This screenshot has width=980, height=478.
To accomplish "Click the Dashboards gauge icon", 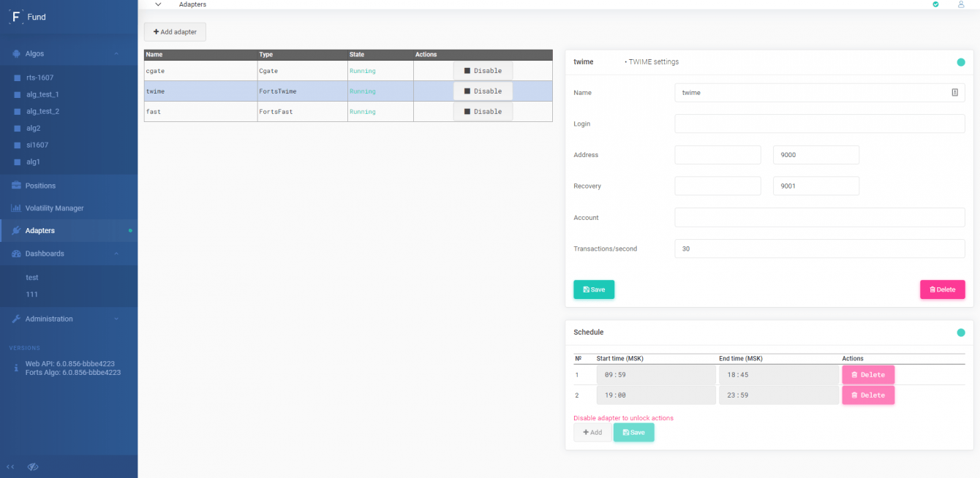I will pyautogui.click(x=16, y=254).
